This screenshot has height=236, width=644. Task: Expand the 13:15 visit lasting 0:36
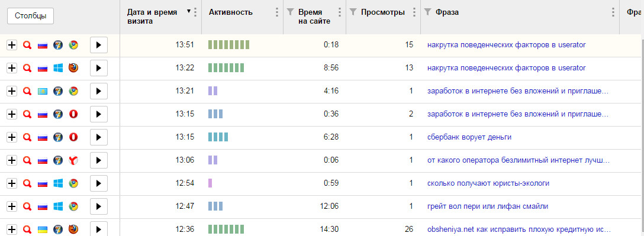pyautogui.click(x=12, y=114)
